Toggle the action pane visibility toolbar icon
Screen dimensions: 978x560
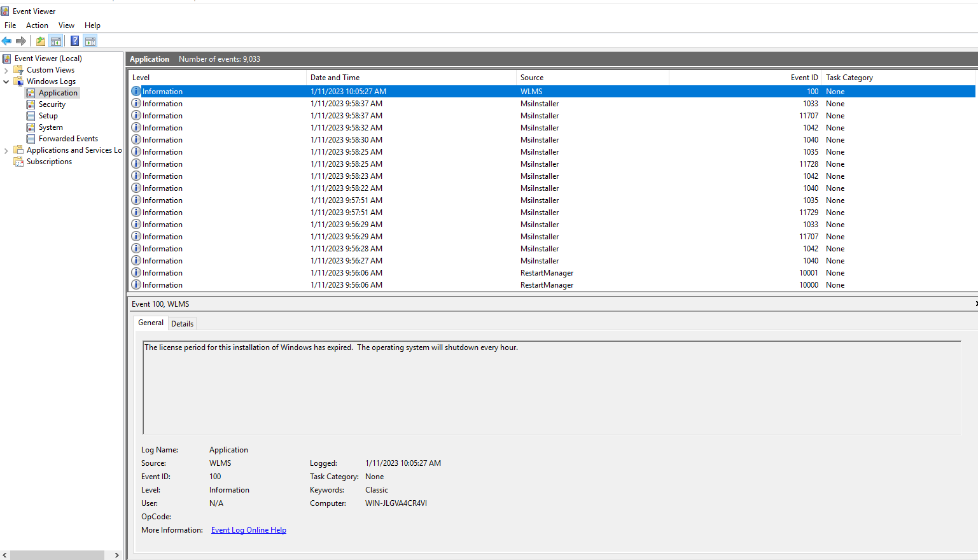pyautogui.click(x=90, y=41)
